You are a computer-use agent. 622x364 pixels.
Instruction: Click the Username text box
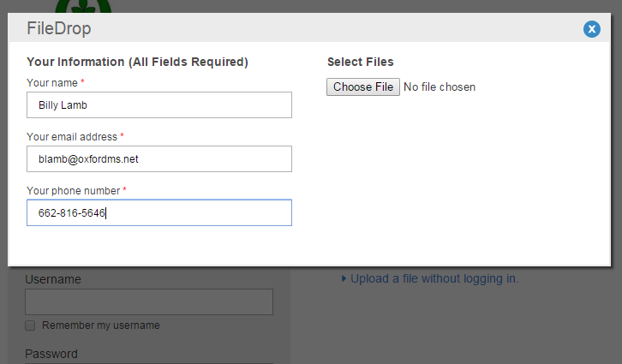click(149, 301)
